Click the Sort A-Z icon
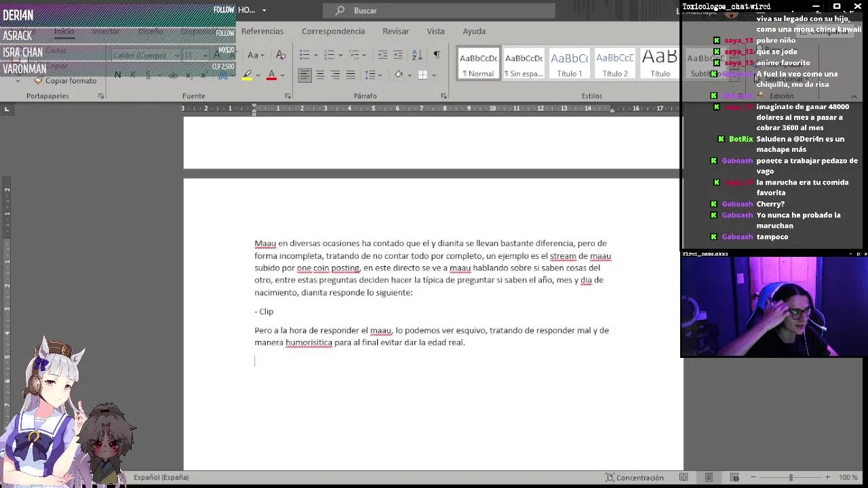The height and width of the screenshot is (488, 868). (x=417, y=55)
